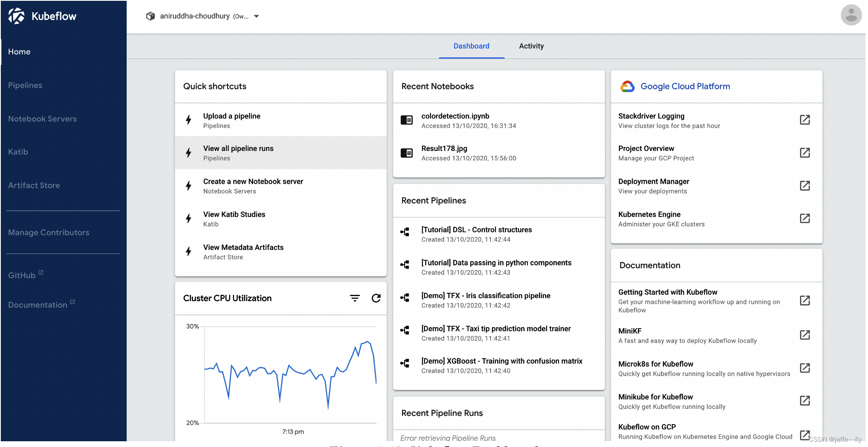Click the View Metadata Artifacts shortcut
Viewport: 868px width, 447px height.
point(281,251)
